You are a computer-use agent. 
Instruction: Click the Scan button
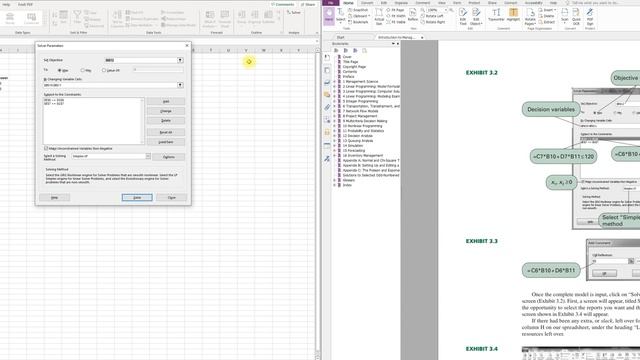tap(564, 16)
